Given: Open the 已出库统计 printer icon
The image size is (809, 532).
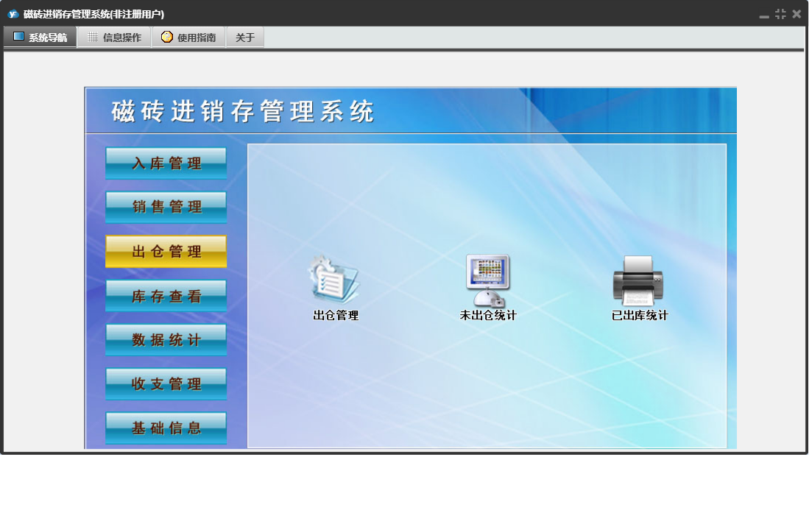Looking at the screenshot, I should pyautogui.click(x=638, y=280).
